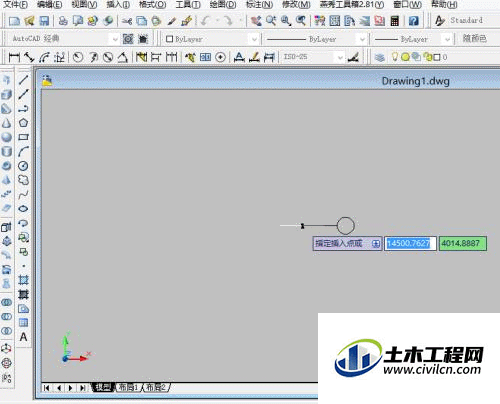This screenshot has width=500, height=404.
Task: Select the Table tool
Action: coord(23,322)
